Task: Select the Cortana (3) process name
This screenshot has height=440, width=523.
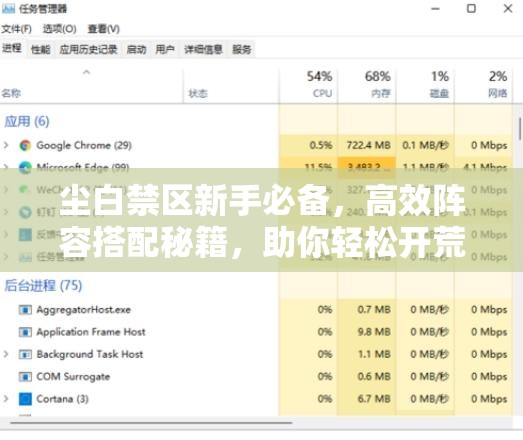Action: click(x=62, y=399)
